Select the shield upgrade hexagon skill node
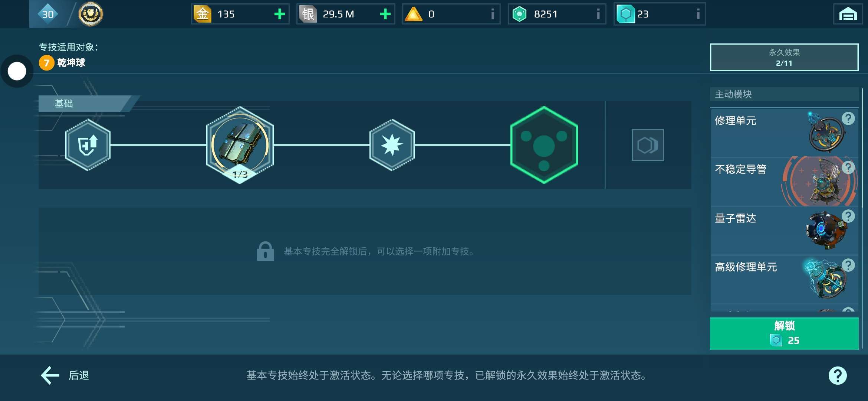The image size is (868, 401). [x=88, y=145]
